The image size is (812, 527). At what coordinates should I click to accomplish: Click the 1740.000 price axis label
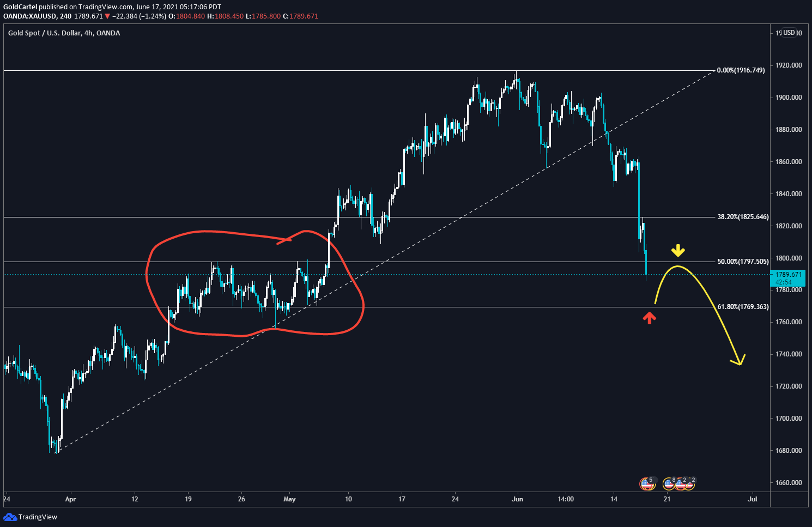pos(789,354)
